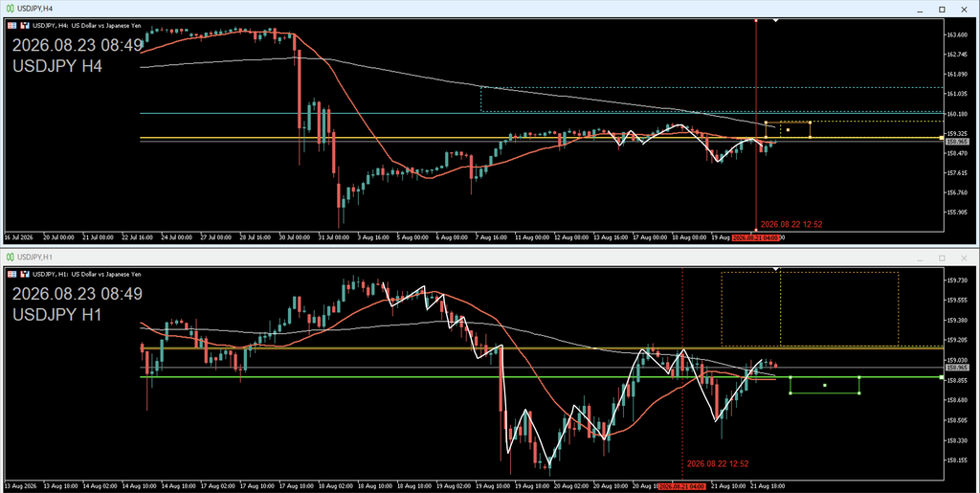Select vertical line date label on H1 timeline
This screenshot has width=980, height=493.
click(x=681, y=486)
